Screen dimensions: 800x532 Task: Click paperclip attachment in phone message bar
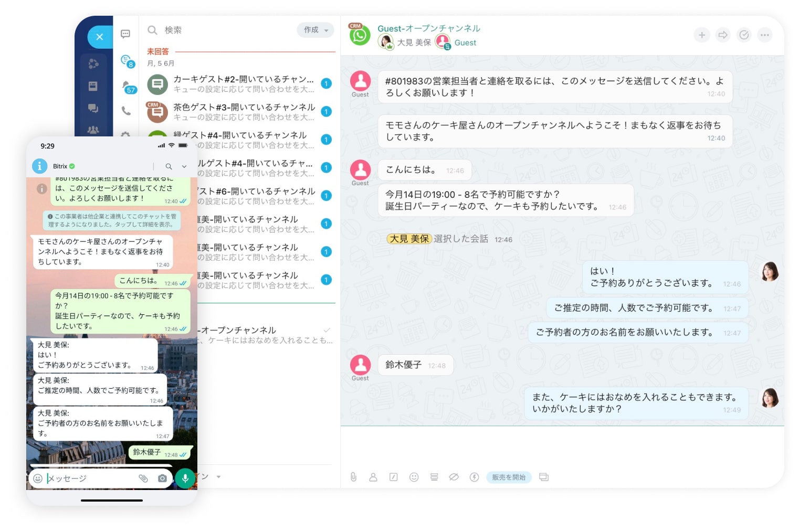coord(143,478)
